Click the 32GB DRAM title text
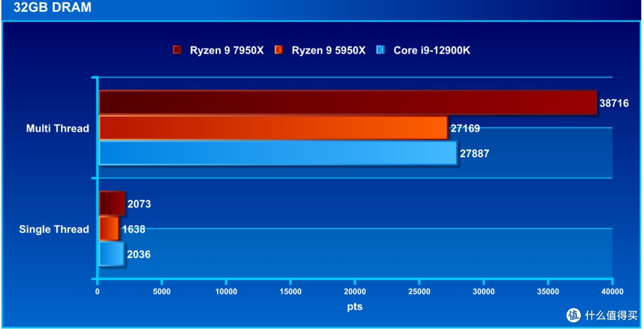 click(x=52, y=7)
